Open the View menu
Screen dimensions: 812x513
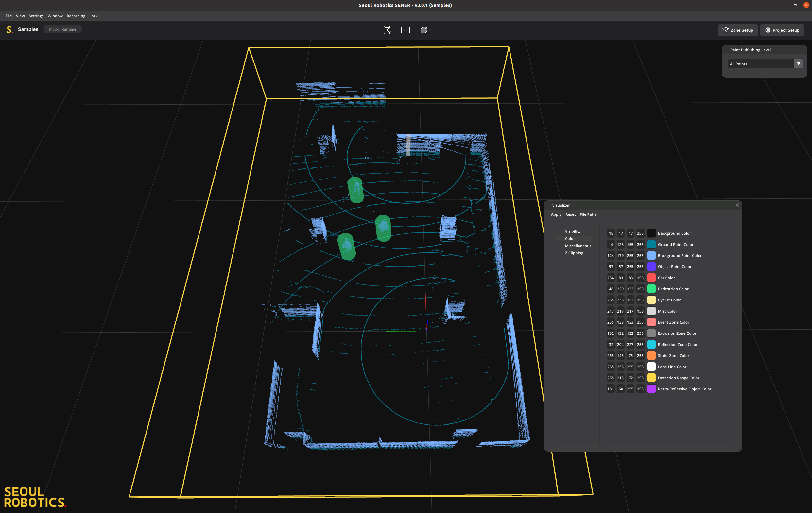tap(20, 16)
